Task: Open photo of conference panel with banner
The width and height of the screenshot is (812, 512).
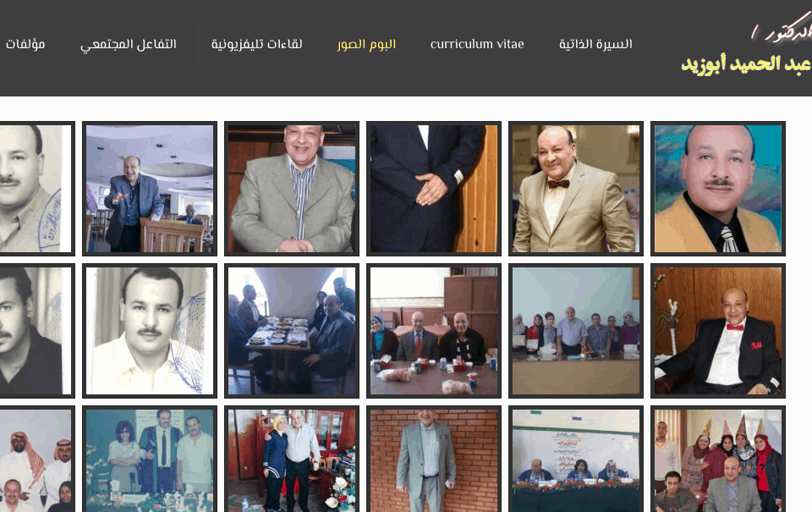Action: 576,460
